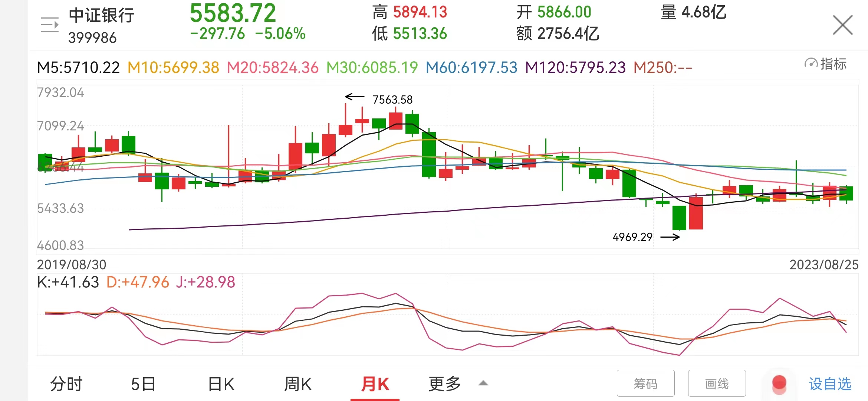Tap the KDJ K:+41.63 value
This screenshot has height=401, width=868.
point(68,282)
